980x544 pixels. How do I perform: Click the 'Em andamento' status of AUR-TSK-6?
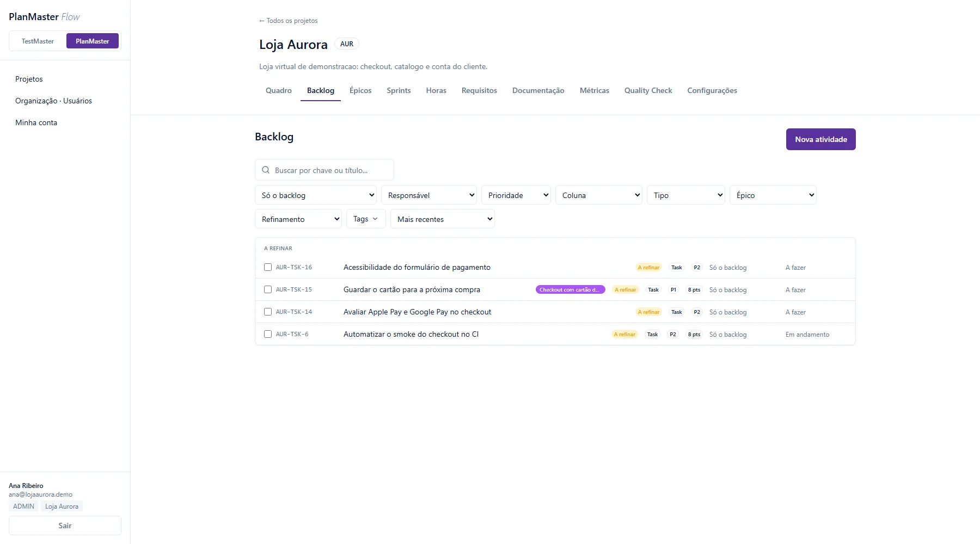tap(807, 335)
